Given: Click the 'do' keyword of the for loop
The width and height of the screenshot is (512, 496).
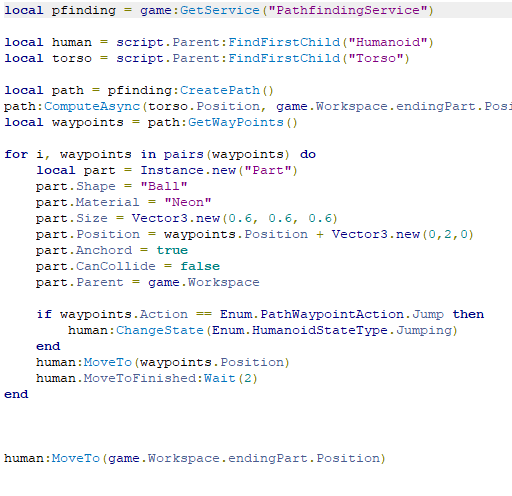Looking at the screenshot, I should click(x=308, y=154).
